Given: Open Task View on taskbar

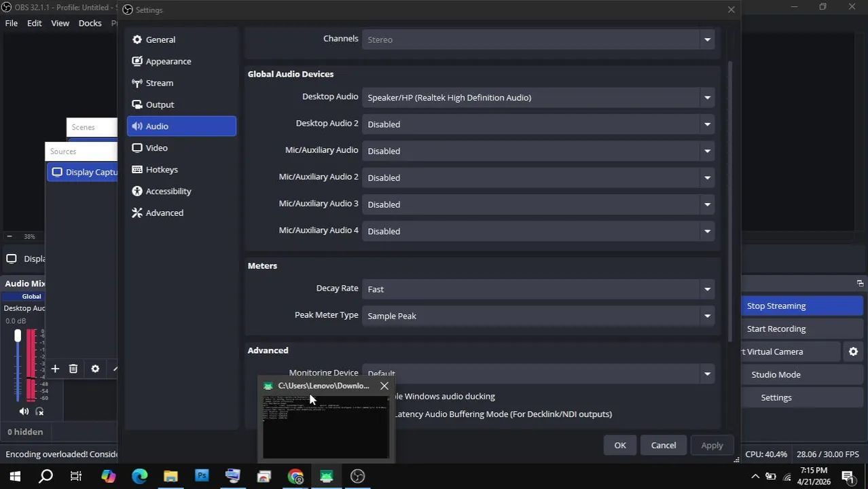Looking at the screenshot, I should 76,477.
